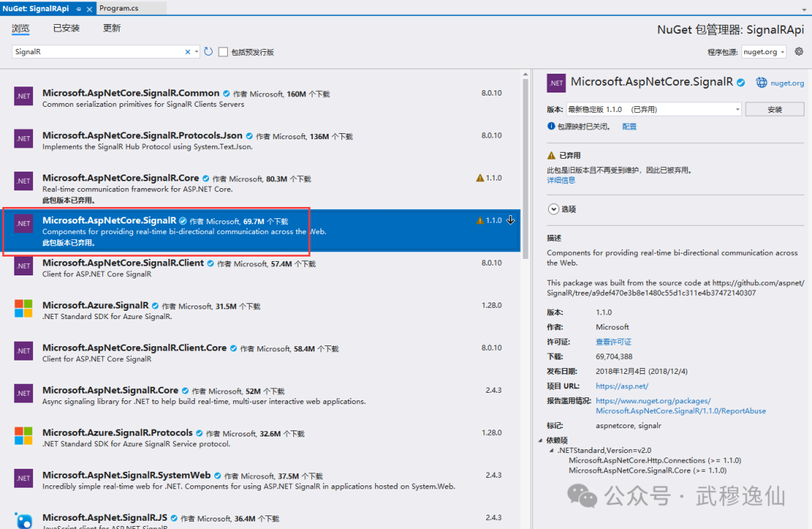Image resolution: width=812 pixels, height=529 pixels.
Task: Collapse the 依赖项 dependencies tree
Action: point(541,440)
